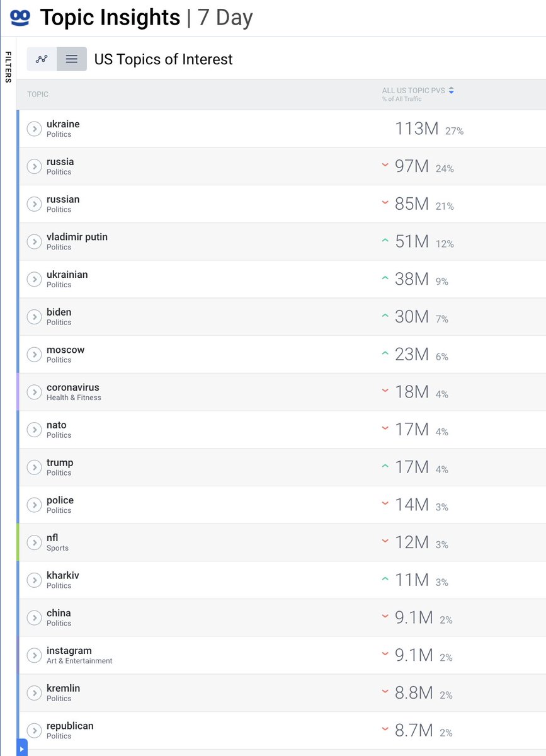The width and height of the screenshot is (546, 756).
Task: Switch to the line graph view
Action: (42, 59)
